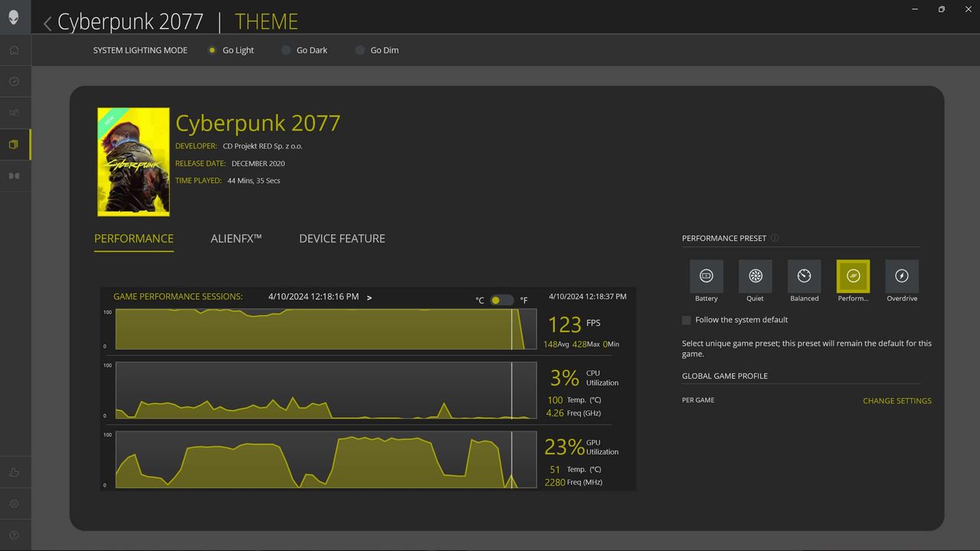Click the FPS performance graph
Viewport: 980px width, 551px height.
326,329
